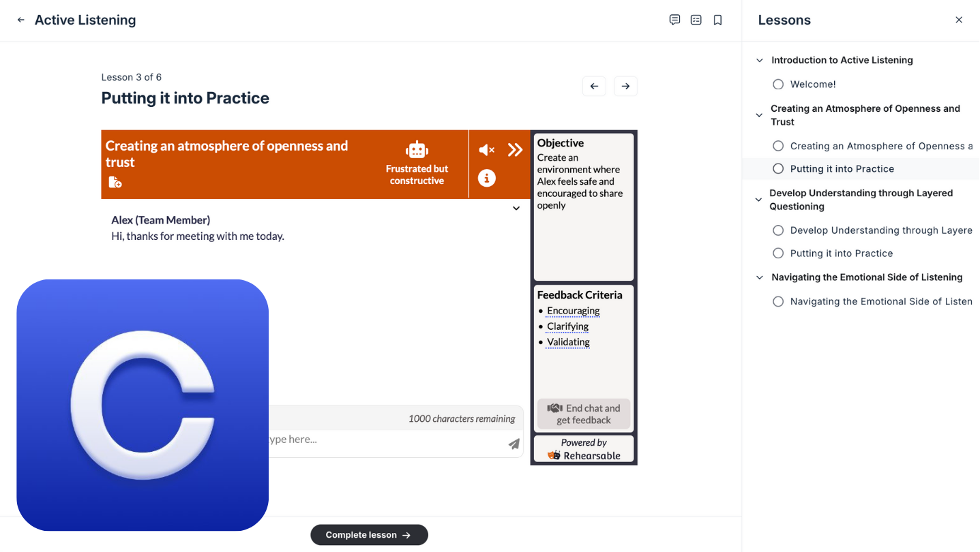Image resolution: width=980 pixels, height=552 pixels.
Task: Skip ahead using the double chevron icon
Action: tap(515, 150)
